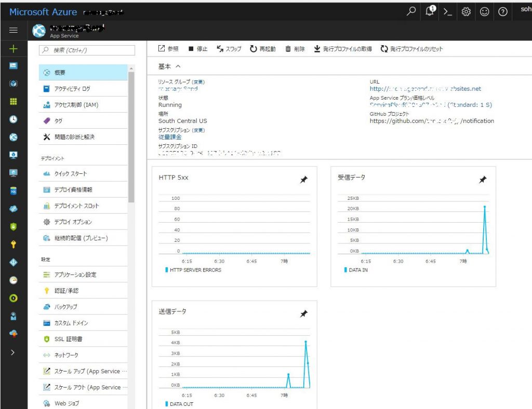Screen dimensions: 532x409
Task: Create a new resource with the plus icon
Action: [14, 48]
